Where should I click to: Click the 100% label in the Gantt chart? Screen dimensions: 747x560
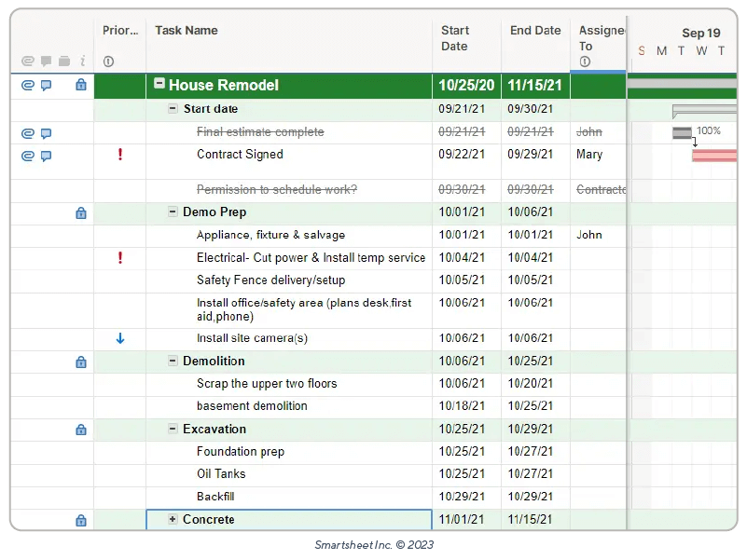click(x=709, y=131)
